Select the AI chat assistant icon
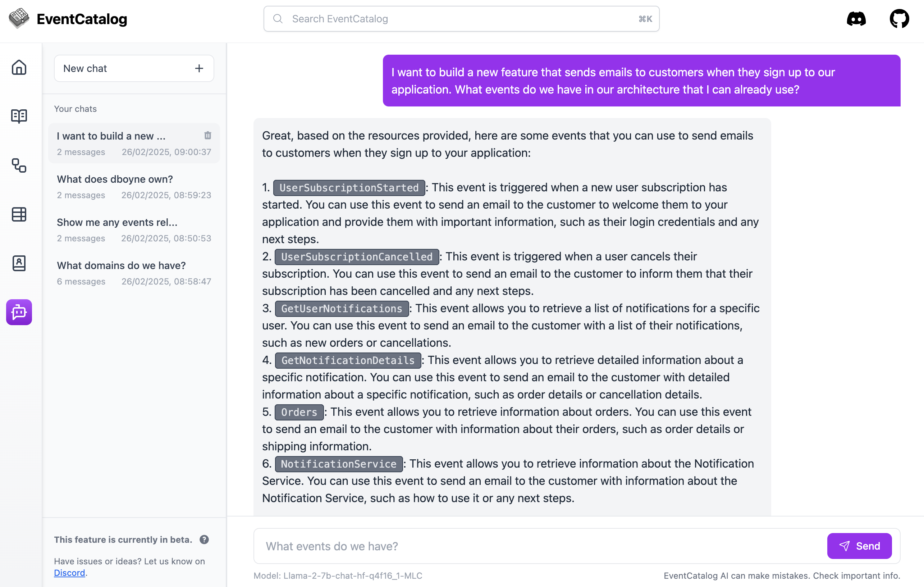 click(x=19, y=311)
